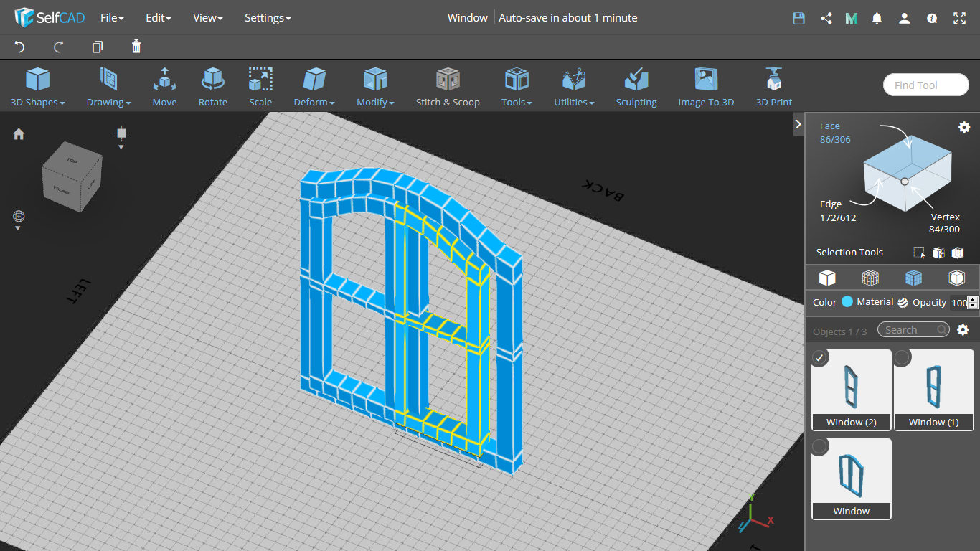Viewport: 980px width, 551px height.
Task: Open the Utilities tool
Action: [574, 87]
